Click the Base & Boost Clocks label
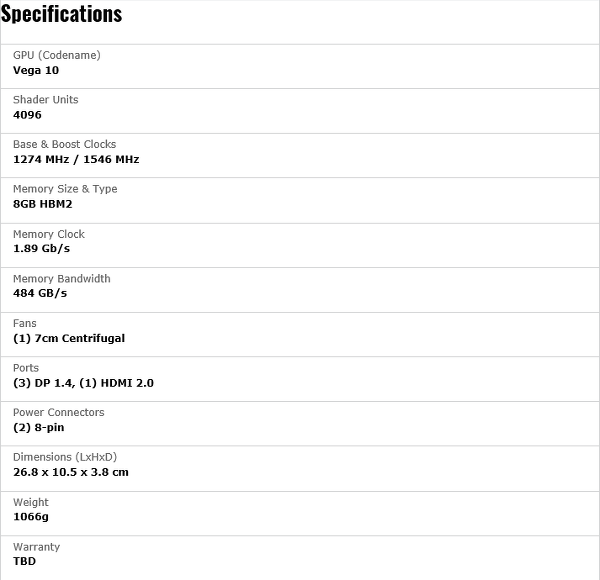This screenshot has height=580, width=600. pos(64,144)
